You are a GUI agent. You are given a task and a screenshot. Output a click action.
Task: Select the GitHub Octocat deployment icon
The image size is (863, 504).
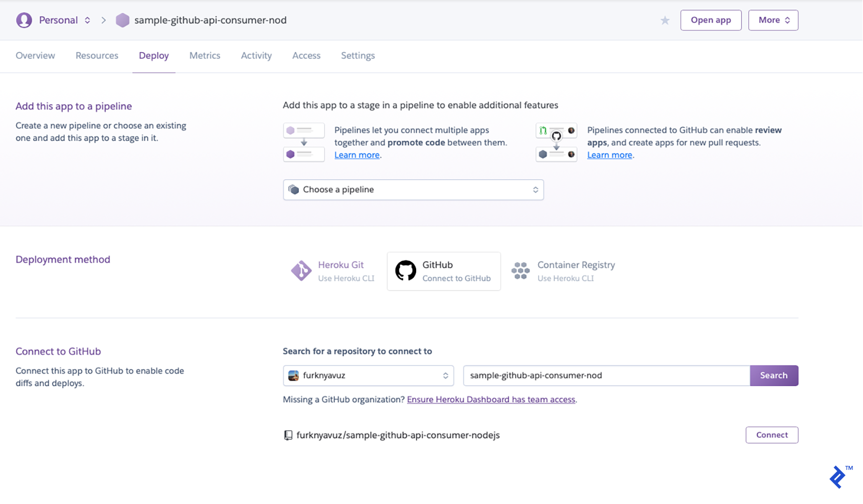click(x=406, y=271)
